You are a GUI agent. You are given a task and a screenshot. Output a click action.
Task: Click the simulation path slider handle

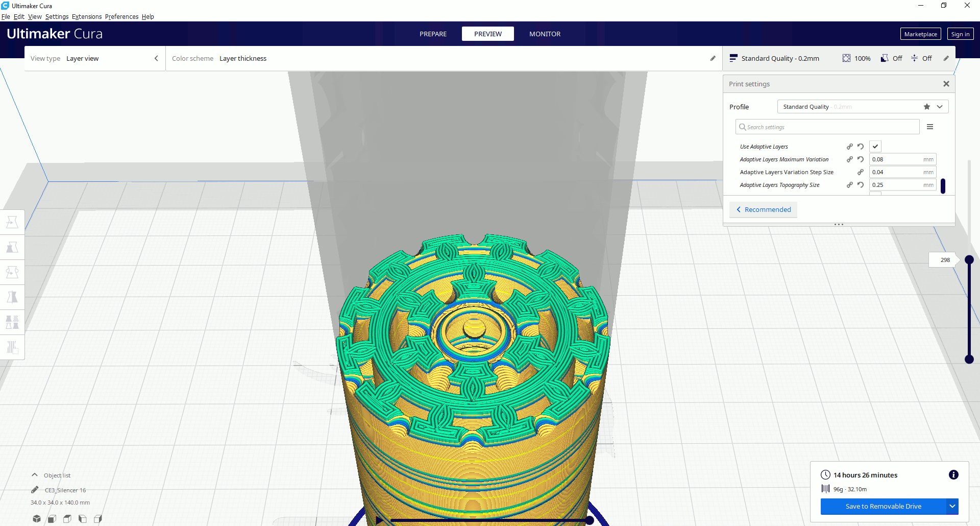[x=589, y=520]
